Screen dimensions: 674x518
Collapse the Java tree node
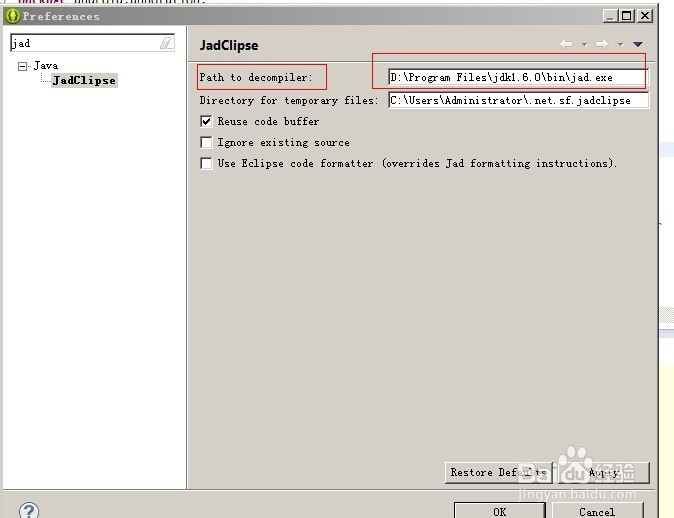pos(22,66)
